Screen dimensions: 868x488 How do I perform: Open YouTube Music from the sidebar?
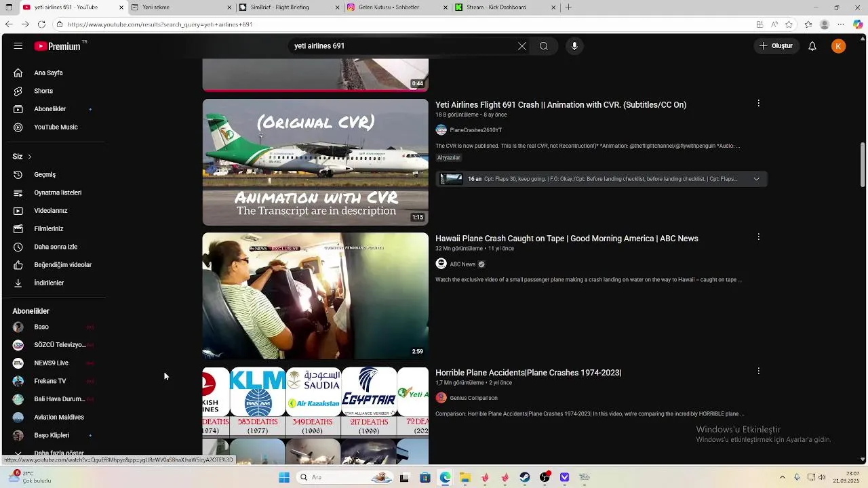click(54, 127)
